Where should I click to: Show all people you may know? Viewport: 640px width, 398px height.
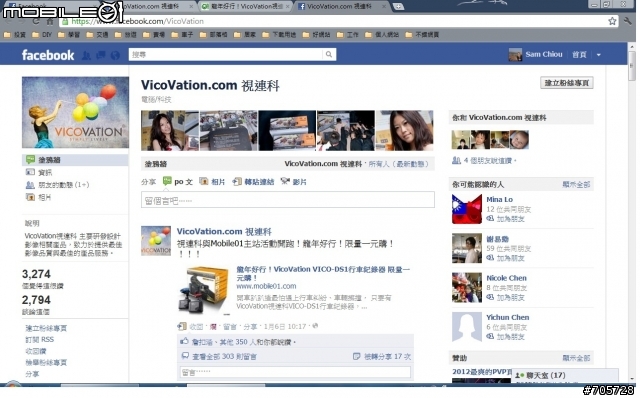point(576,185)
